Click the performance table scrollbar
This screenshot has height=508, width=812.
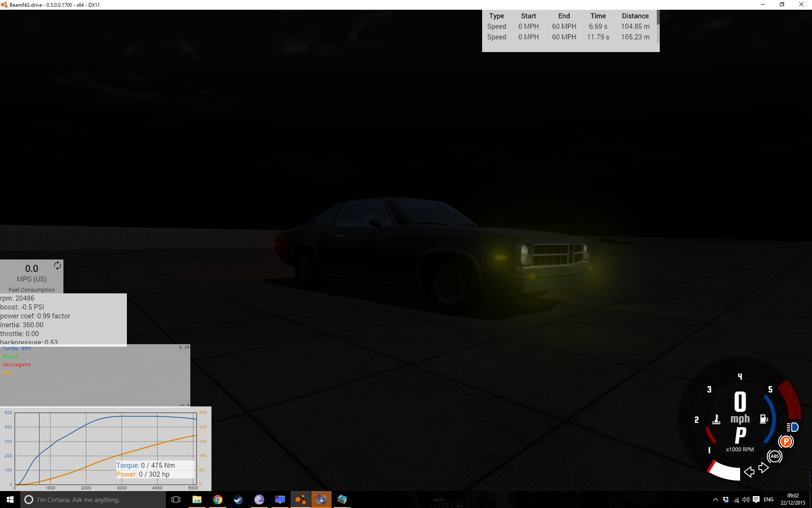[658, 18]
